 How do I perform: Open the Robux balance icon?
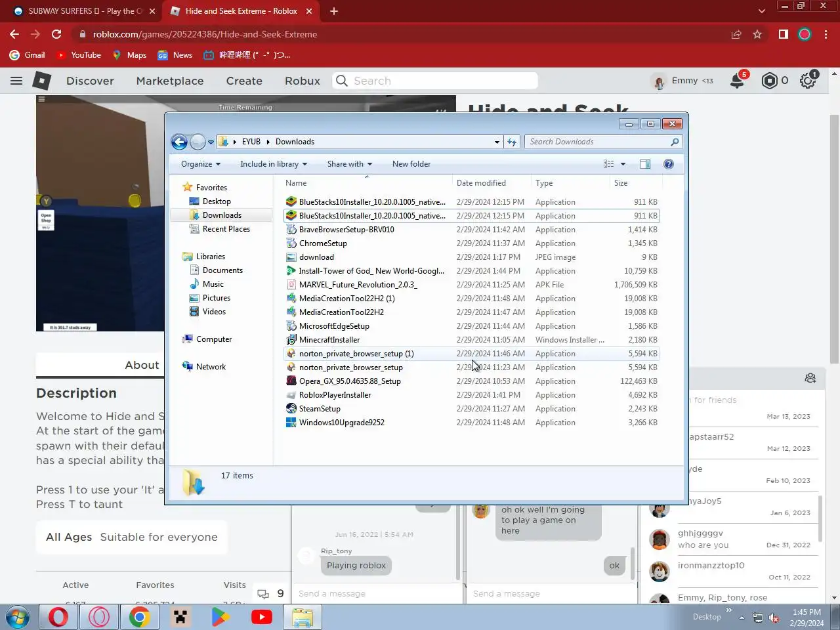(x=769, y=81)
